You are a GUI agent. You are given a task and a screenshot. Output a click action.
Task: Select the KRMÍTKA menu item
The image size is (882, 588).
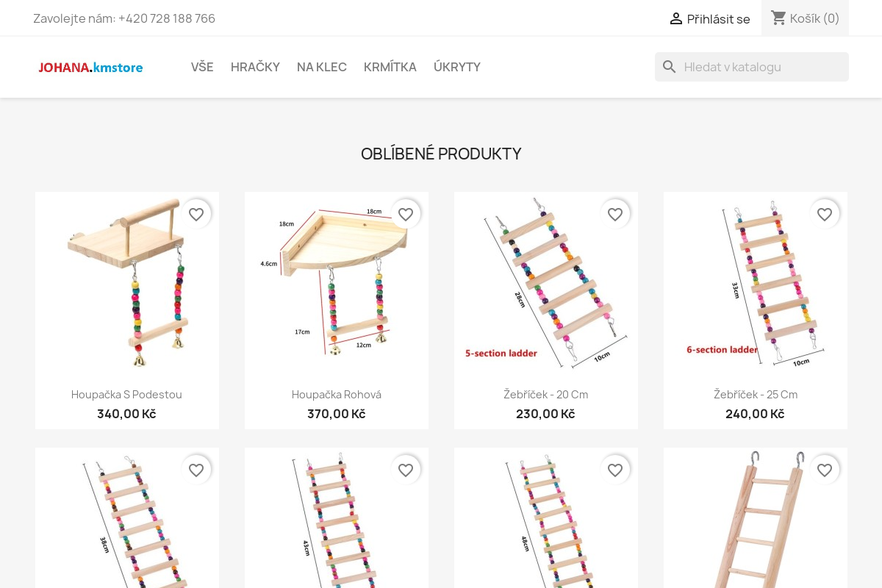pyautogui.click(x=390, y=67)
